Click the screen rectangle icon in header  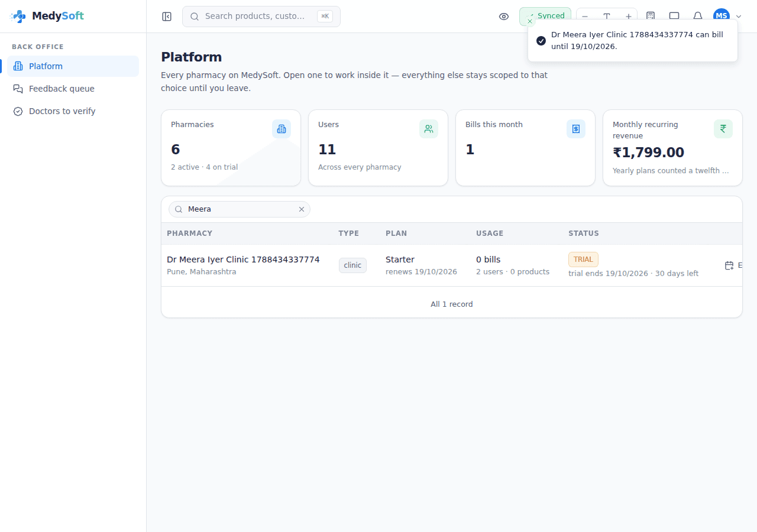point(674,17)
